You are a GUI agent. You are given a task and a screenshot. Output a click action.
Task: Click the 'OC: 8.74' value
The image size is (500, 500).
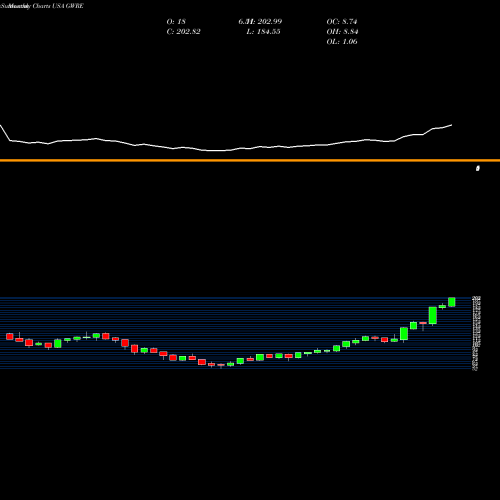pos(342,22)
